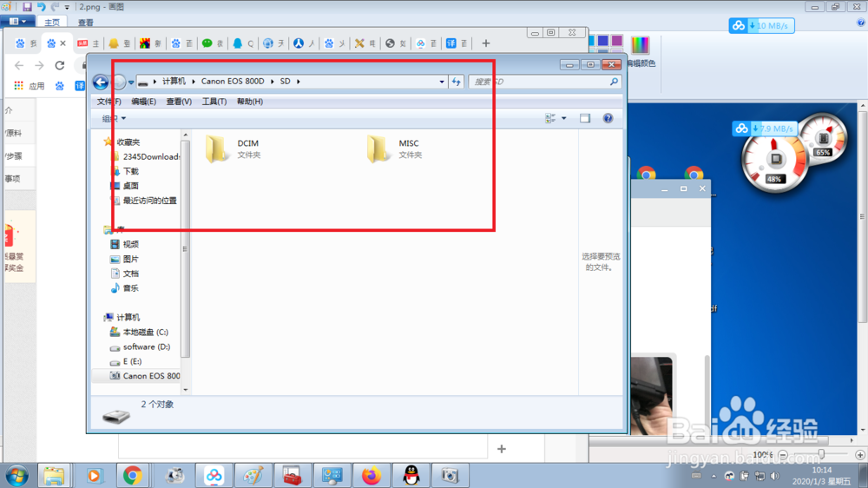Click the 搜索 SD search field
Screen dimensions: 868x488
pos(545,82)
